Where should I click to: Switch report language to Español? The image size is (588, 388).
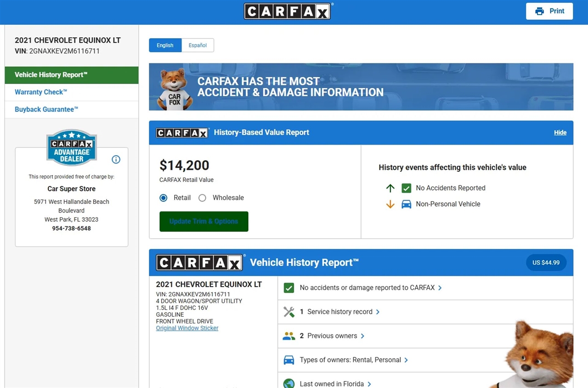(198, 45)
